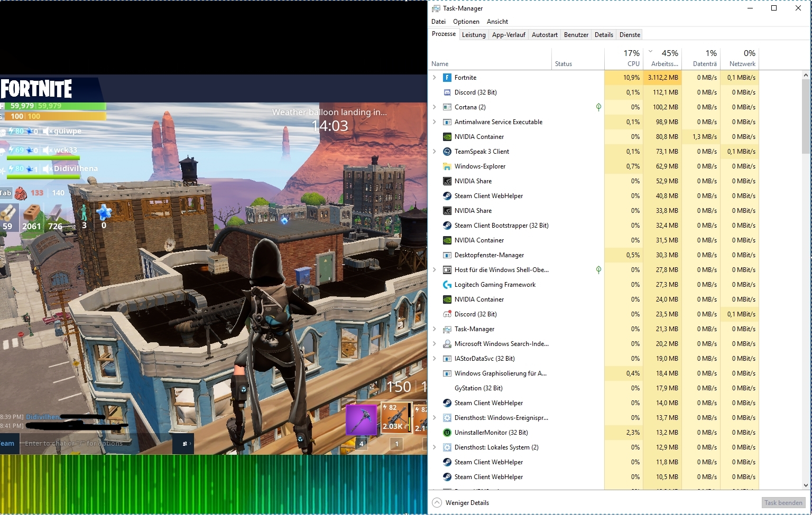Click the Cortana process icon
The width and height of the screenshot is (812, 515).
click(x=447, y=107)
